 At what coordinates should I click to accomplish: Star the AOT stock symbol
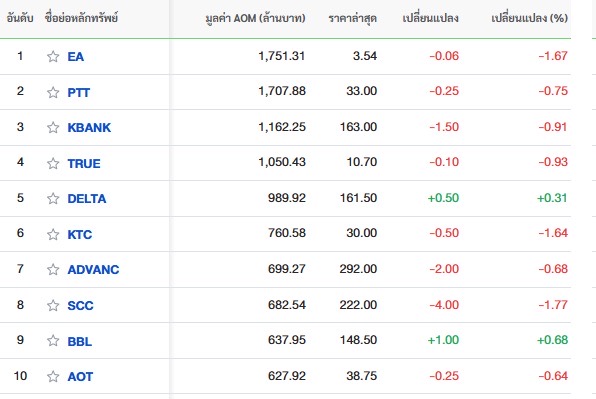point(53,377)
